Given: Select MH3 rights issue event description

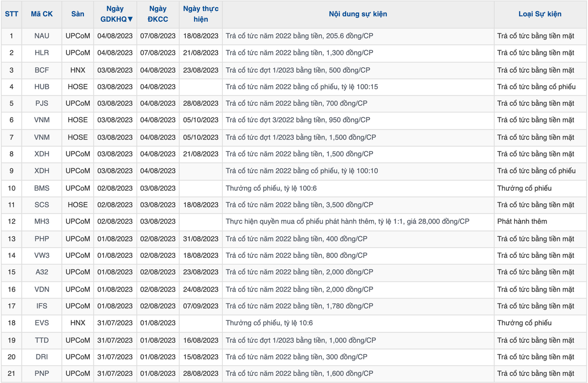Looking at the screenshot, I should click(347, 222).
